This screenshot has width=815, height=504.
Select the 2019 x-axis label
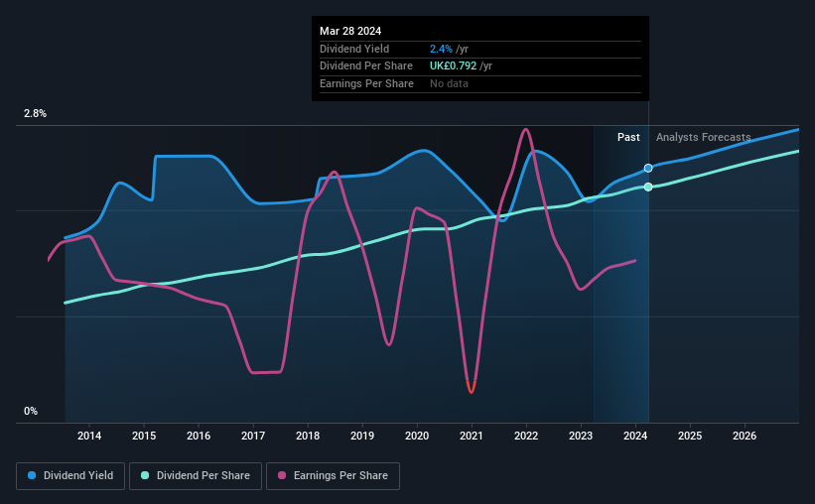pos(362,436)
